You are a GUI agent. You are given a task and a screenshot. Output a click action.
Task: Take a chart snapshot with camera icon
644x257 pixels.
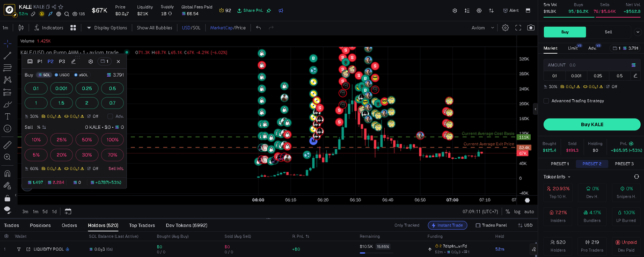click(x=531, y=28)
